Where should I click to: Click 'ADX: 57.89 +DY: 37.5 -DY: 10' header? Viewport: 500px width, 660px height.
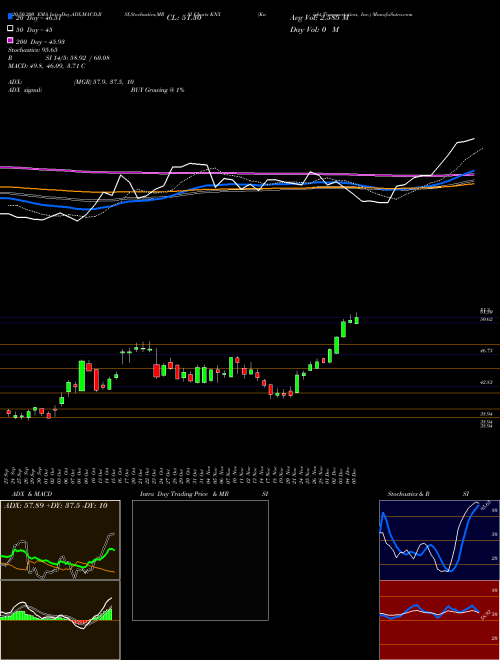pyautogui.click(x=56, y=505)
